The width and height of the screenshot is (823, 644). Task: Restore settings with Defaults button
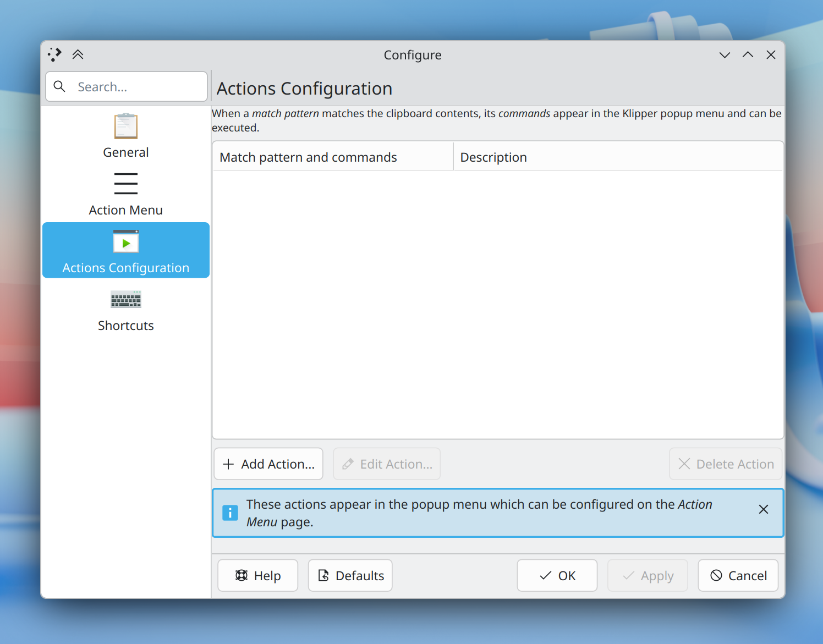pyautogui.click(x=350, y=575)
